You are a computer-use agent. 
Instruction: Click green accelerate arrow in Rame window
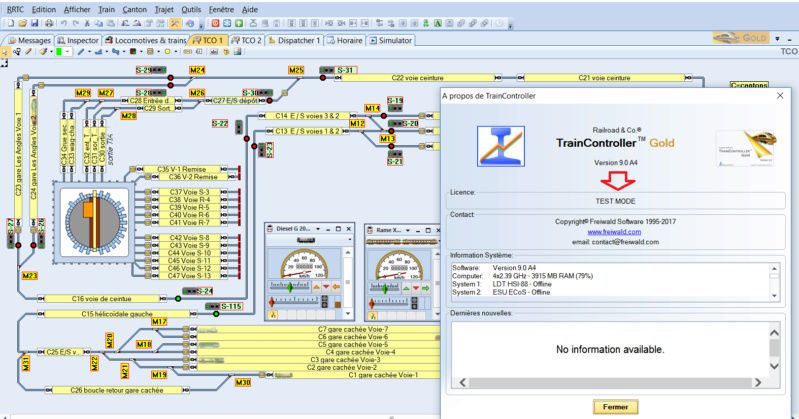click(406, 288)
